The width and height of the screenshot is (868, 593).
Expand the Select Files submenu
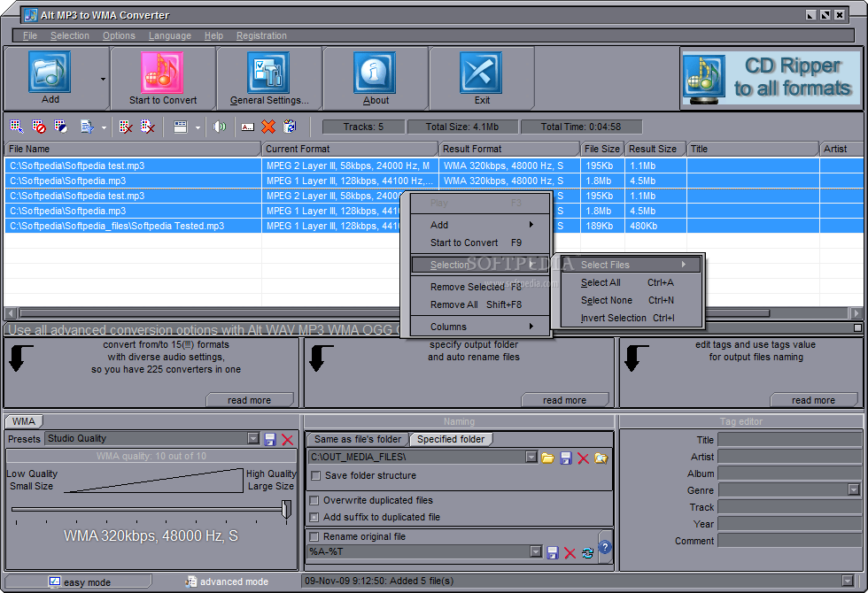631,265
